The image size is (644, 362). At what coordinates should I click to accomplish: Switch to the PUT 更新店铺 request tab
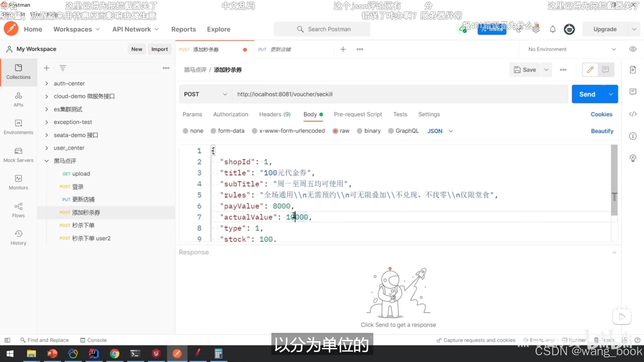click(283, 49)
